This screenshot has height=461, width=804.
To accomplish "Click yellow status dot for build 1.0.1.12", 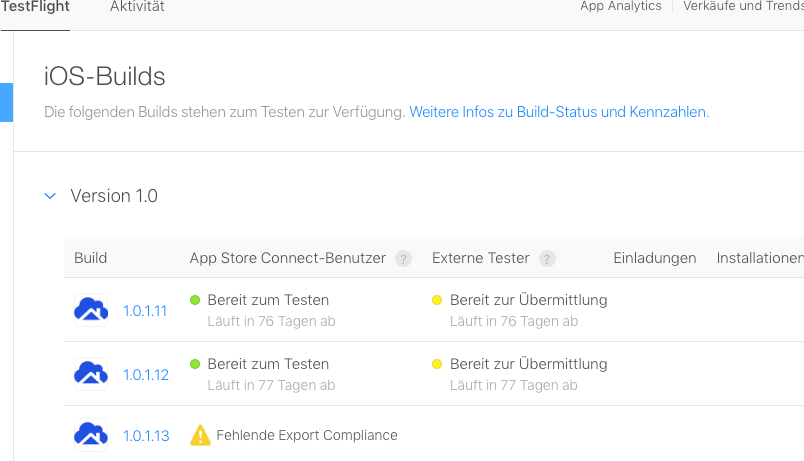I will click(x=437, y=364).
